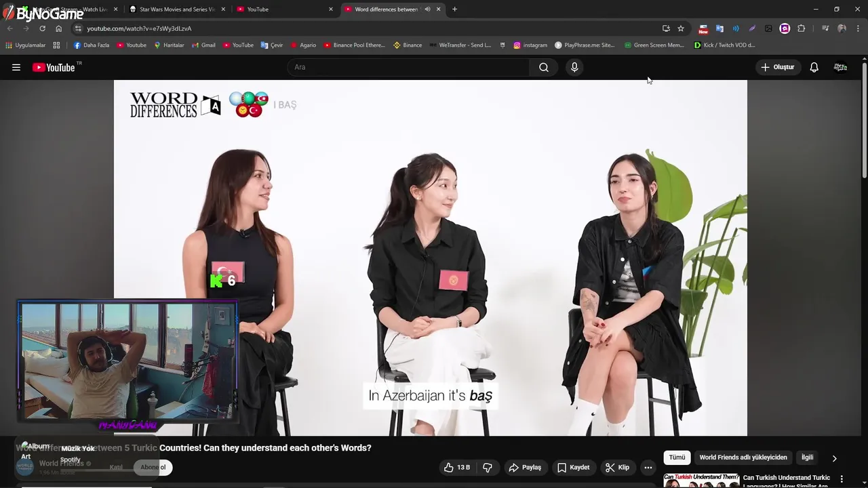Open a new browser tab
Screen dimensions: 868x488
(x=454, y=9)
